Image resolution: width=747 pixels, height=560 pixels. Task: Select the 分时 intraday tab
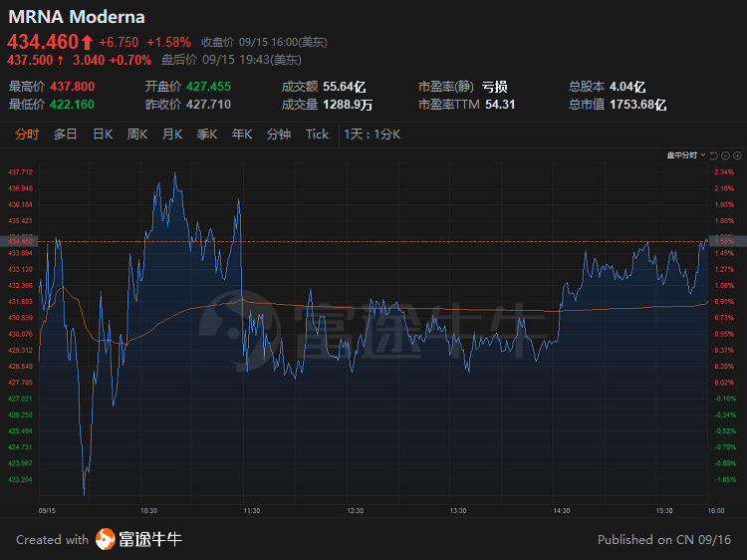27,135
